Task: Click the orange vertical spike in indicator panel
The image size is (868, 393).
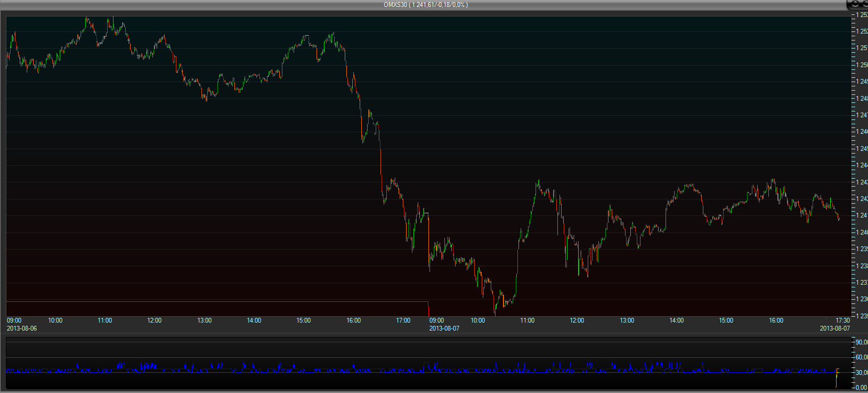Action: pyautogui.click(x=837, y=378)
